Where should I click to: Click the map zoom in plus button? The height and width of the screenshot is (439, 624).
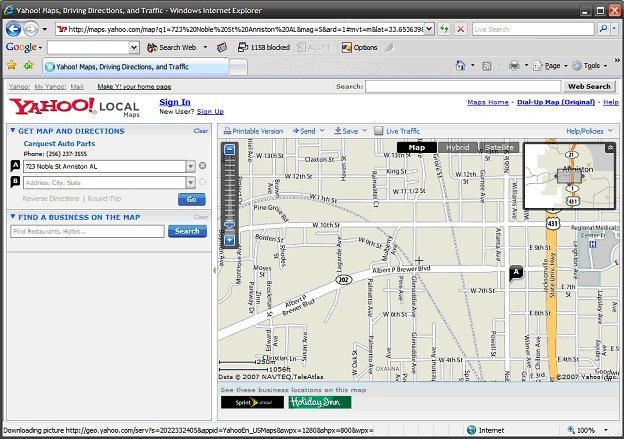(230, 240)
